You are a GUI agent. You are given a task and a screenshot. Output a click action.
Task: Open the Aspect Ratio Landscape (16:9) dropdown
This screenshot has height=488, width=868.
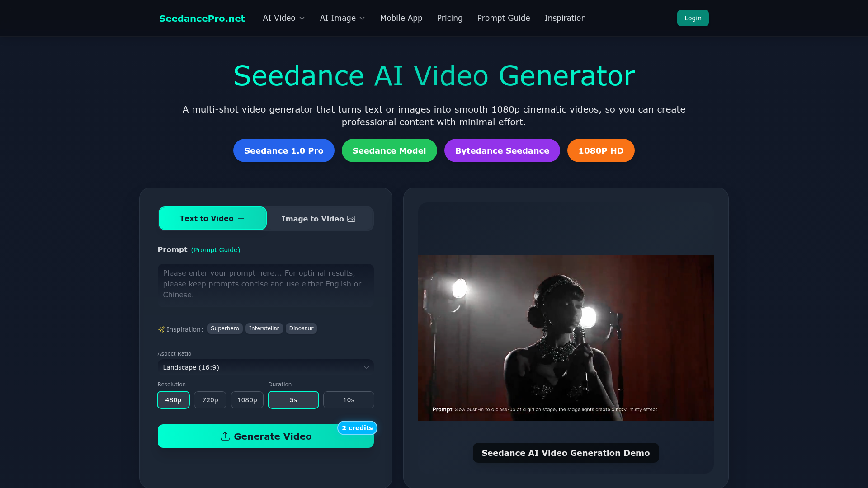[266, 367]
